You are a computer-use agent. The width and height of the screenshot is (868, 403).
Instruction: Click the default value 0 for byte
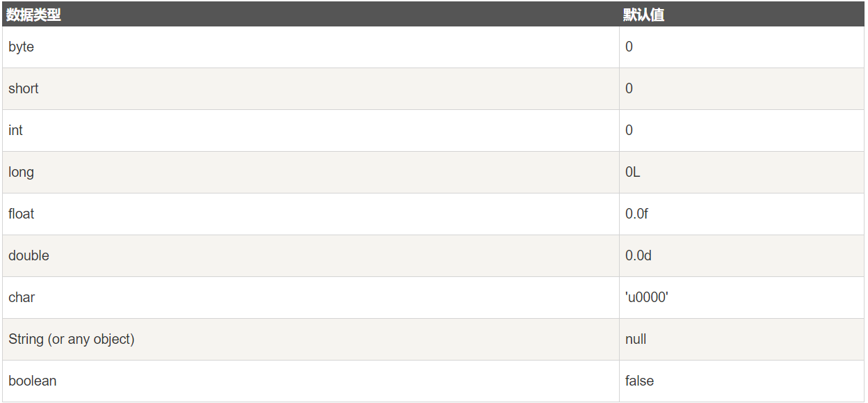pos(629,47)
